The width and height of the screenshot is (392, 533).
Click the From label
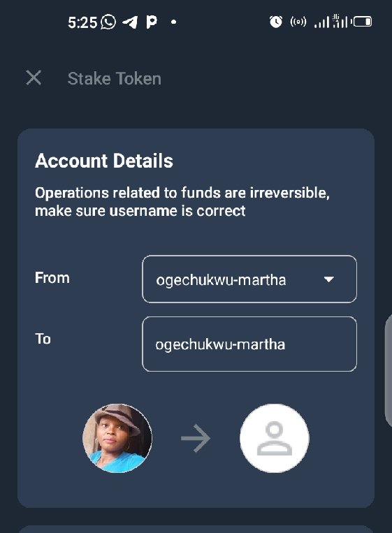point(52,278)
